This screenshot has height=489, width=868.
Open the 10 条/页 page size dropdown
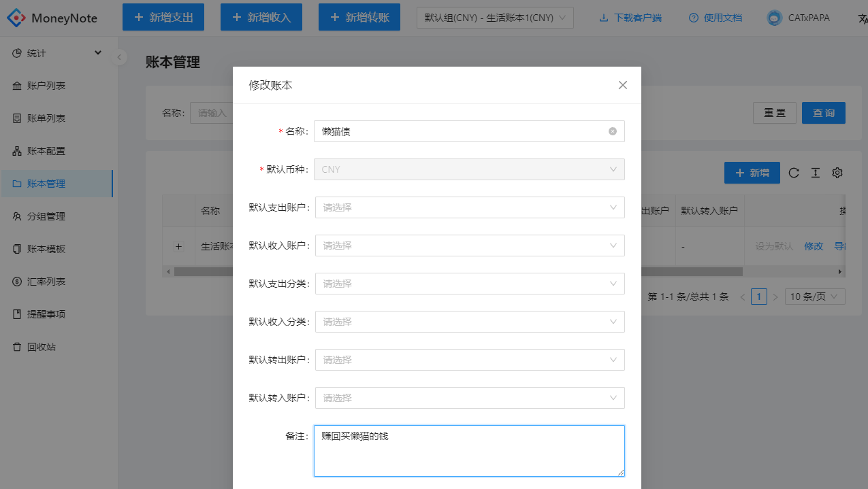[x=815, y=297]
